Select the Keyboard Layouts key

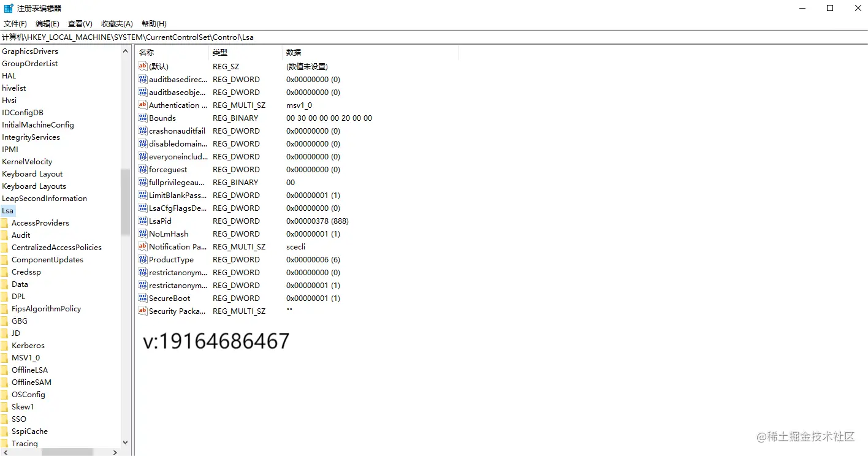coord(34,186)
